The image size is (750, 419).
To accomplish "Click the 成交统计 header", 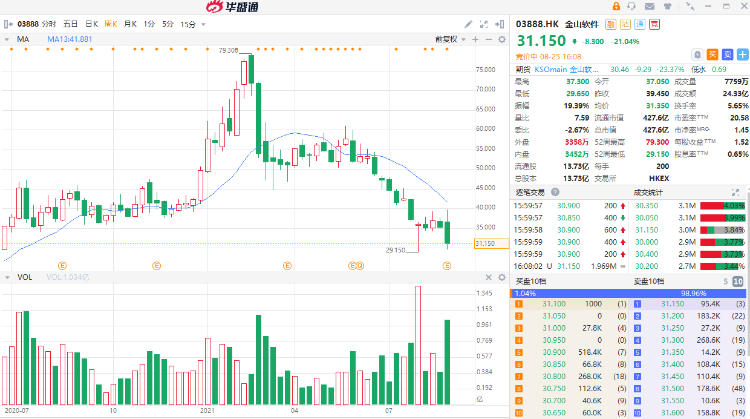I will click(648, 192).
